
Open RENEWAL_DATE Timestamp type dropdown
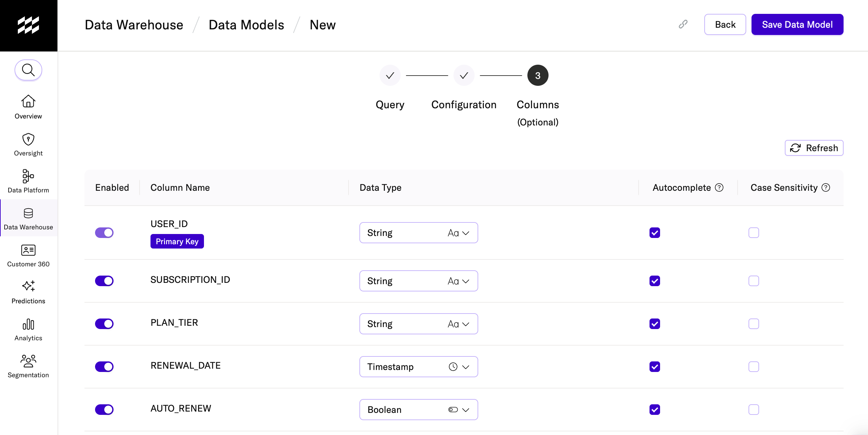pyautogui.click(x=418, y=367)
